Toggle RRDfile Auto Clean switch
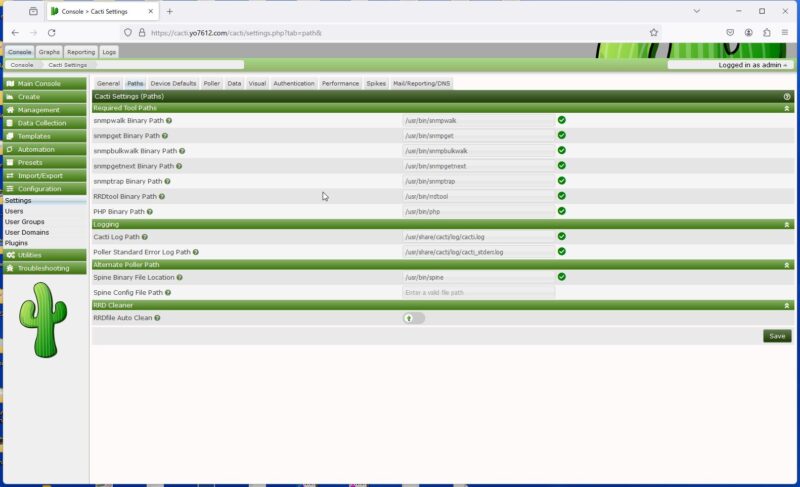Image resolution: width=800 pixels, height=487 pixels. pos(414,318)
